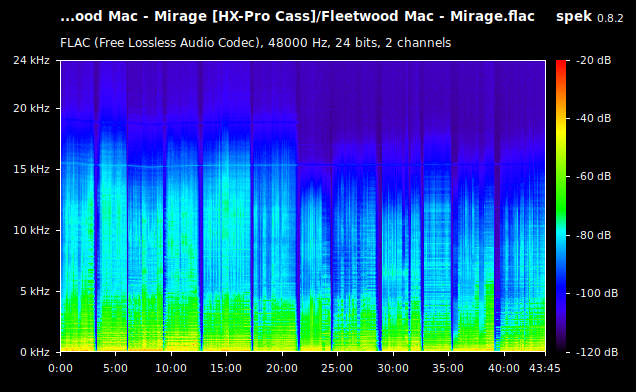This screenshot has height=392, width=636.
Task: Click the '5 kHz' frequency axis label
Action: point(35,291)
